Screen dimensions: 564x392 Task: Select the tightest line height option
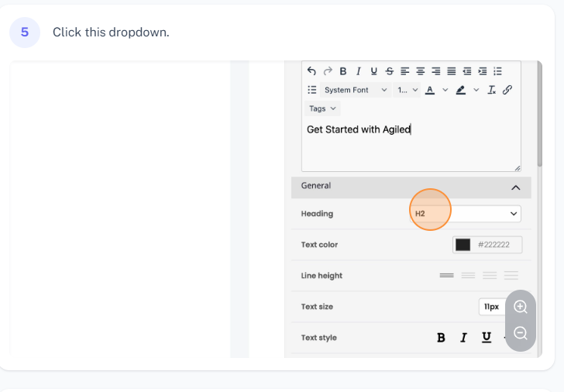446,276
